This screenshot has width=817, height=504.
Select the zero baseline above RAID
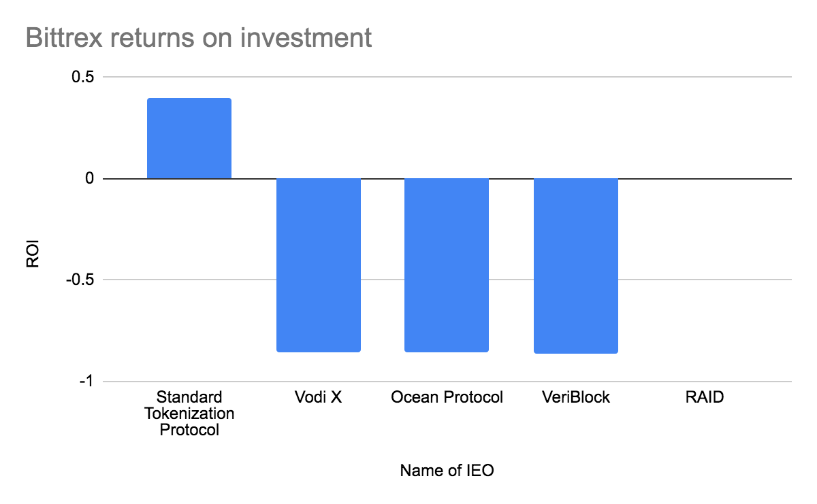[705, 179]
